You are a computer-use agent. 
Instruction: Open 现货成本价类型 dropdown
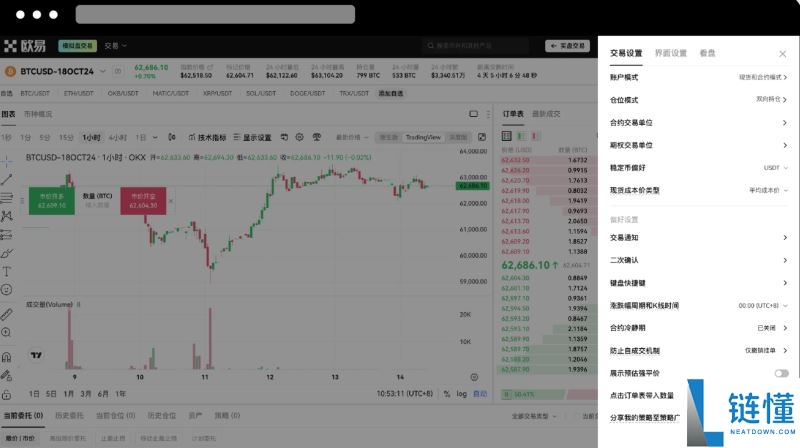tap(768, 190)
